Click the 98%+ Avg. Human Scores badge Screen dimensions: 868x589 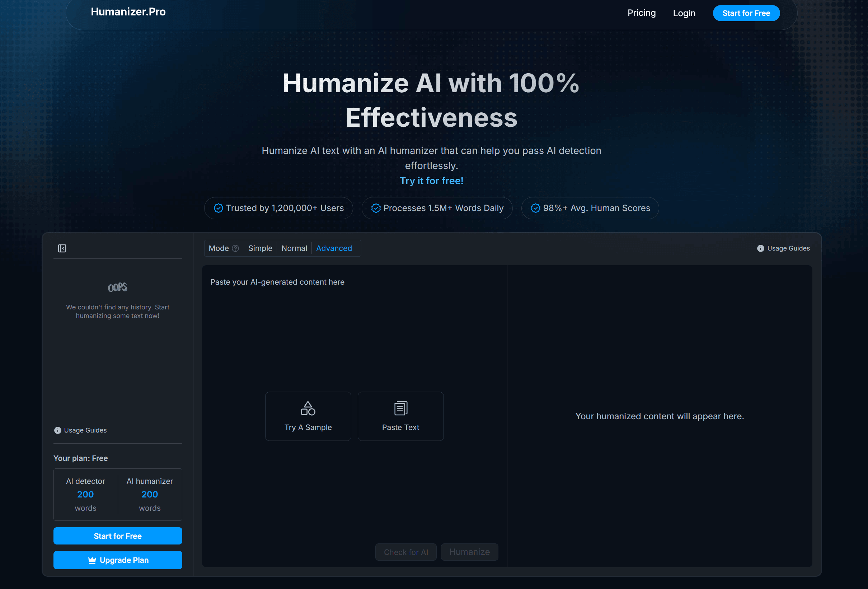point(590,208)
